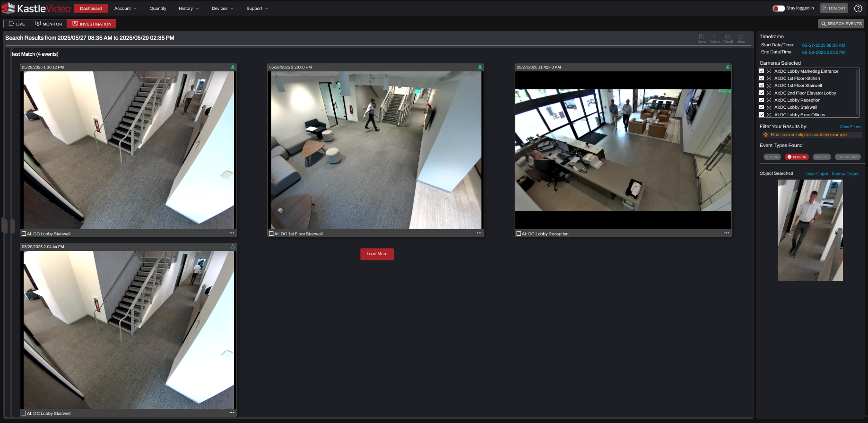Click focus icon beside Lobby Exec Offices camera
The width and height of the screenshot is (868, 423).
point(769,115)
